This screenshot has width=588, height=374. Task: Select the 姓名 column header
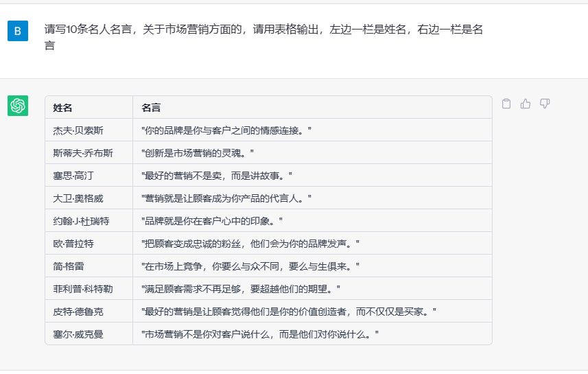tap(63, 108)
